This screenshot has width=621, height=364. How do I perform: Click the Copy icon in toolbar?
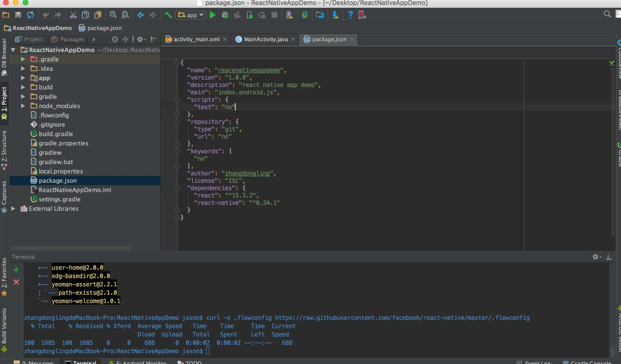coord(85,15)
